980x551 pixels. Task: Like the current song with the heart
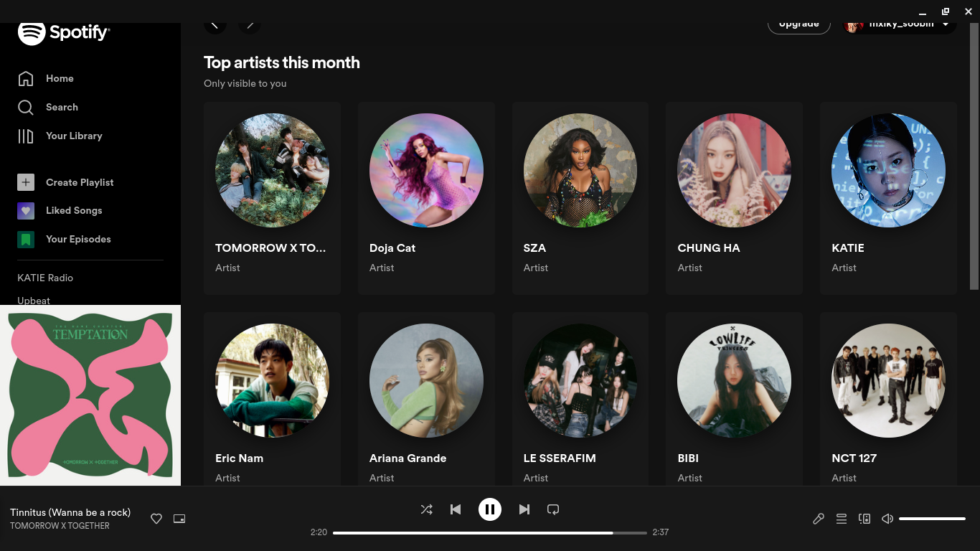[156, 519]
